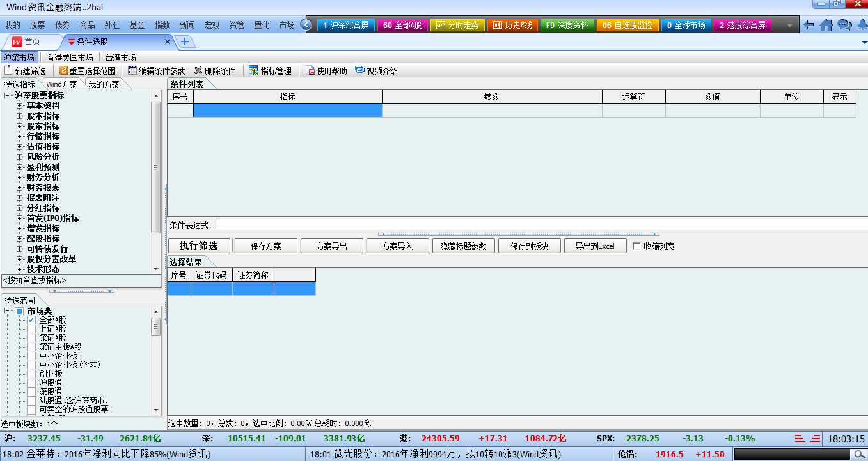Check the 深证A股 checkbox

point(31,338)
